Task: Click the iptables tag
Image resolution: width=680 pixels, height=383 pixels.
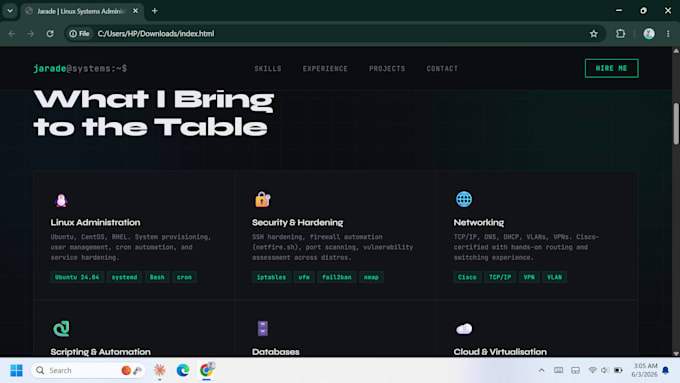Action: (x=271, y=277)
